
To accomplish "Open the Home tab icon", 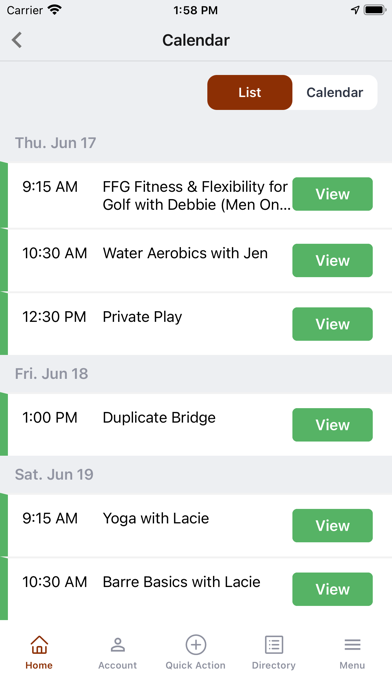I will (x=39, y=645).
